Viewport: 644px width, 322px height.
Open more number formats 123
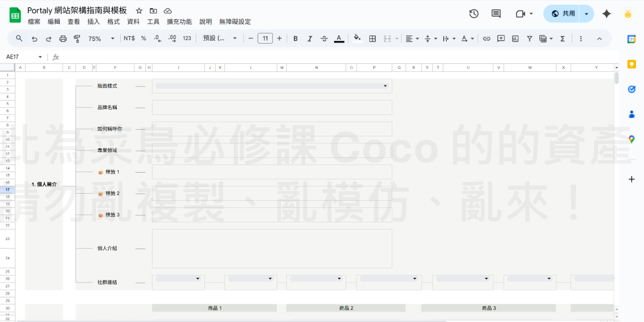point(187,38)
